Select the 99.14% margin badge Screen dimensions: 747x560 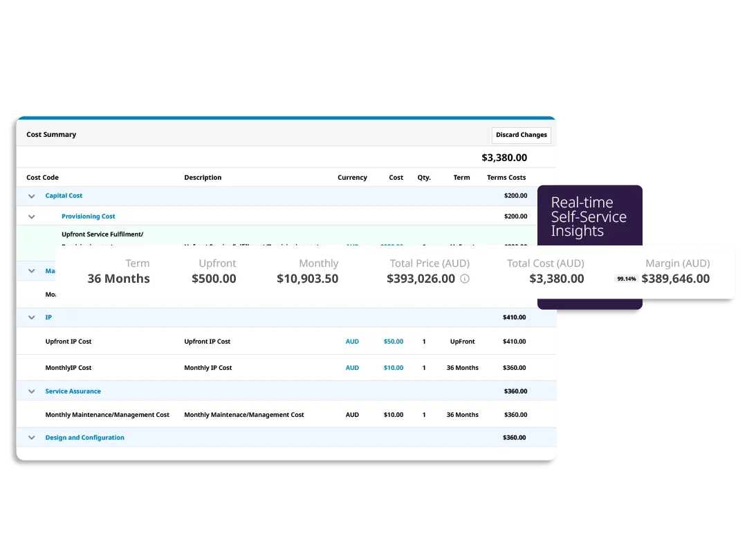tap(626, 279)
